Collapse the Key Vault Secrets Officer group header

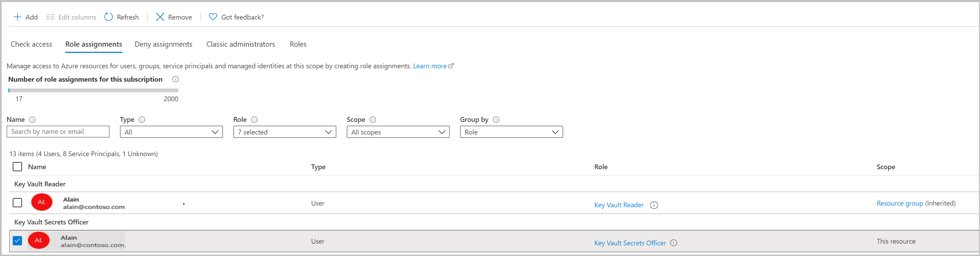[51, 222]
